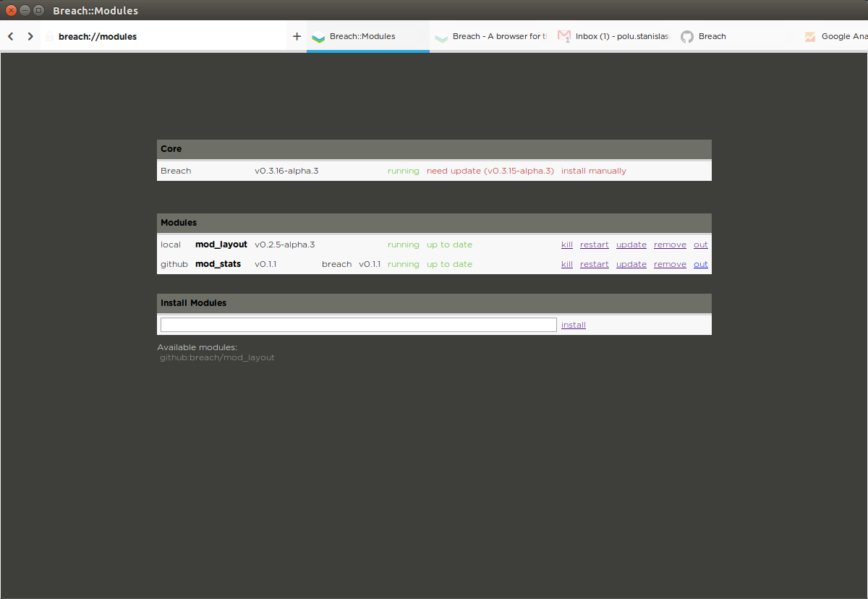The height and width of the screenshot is (599, 868).
Task: Click the faded Breach icon on second tab
Action: pyautogui.click(x=441, y=37)
